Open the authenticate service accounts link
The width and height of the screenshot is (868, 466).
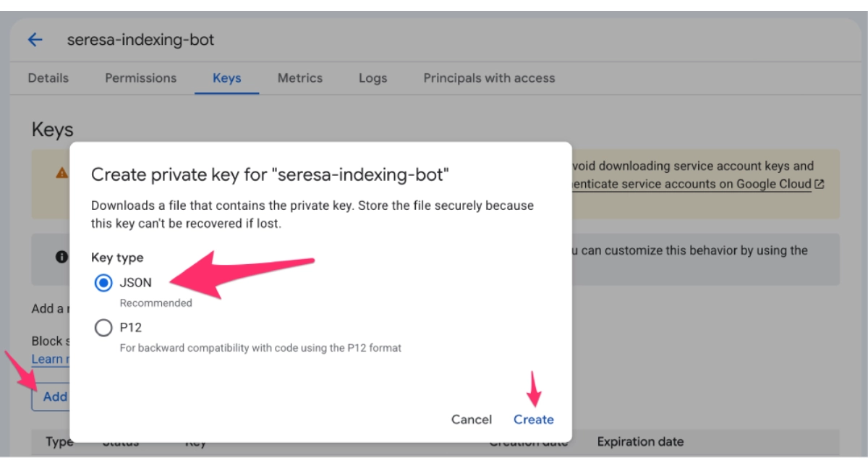coord(692,184)
